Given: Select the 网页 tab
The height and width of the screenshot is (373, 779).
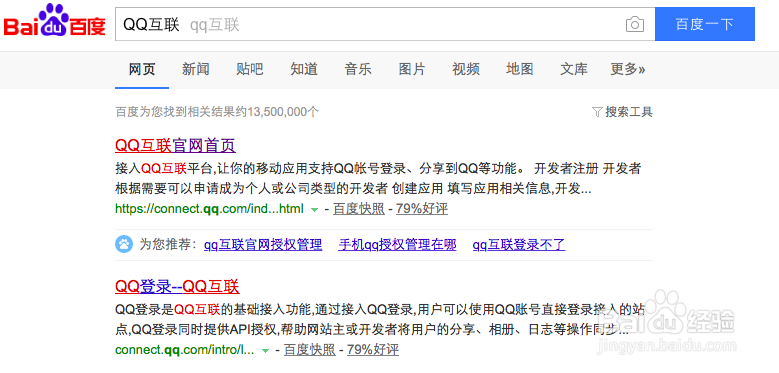Looking at the screenshot, I should pyautogui.click(x=142, y=69).
